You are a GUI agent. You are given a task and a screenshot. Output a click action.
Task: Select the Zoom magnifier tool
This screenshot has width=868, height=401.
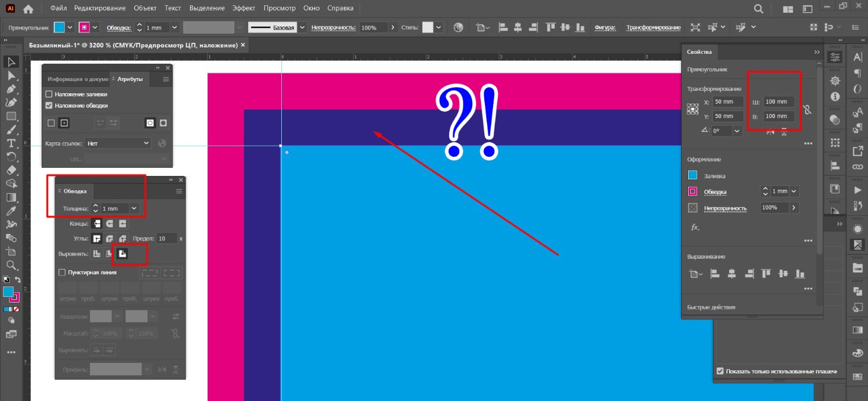[x=11, y=265]
